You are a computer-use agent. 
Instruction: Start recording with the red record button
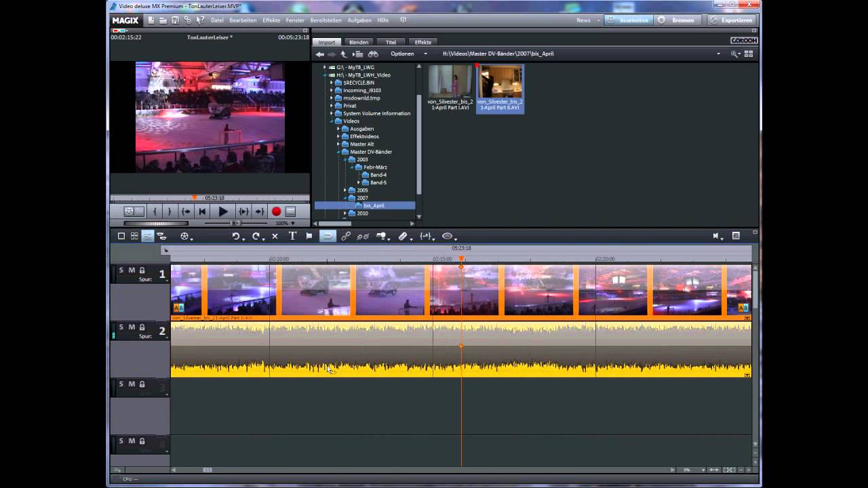pos(276,211)
